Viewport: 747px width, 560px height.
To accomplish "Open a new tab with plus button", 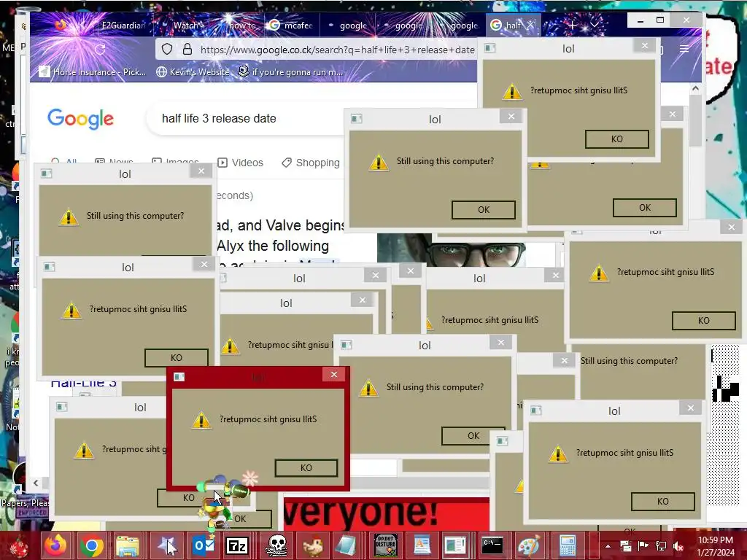I will pyautogui.click(x=572, y=26).
